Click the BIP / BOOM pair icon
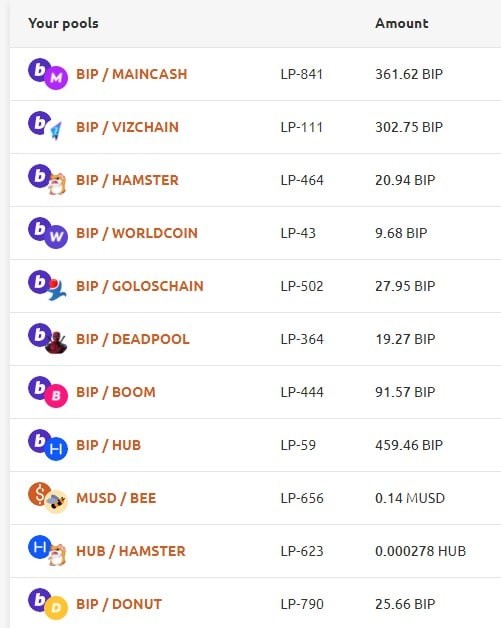This screenshot has width=501, height=628. (x=48, y=392)
